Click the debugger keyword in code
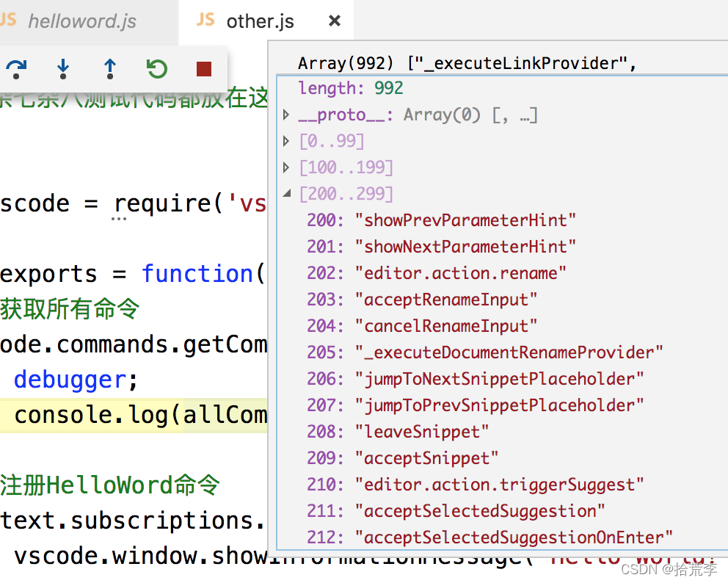The height and width of the screenshot is (583, 728). pyautogui.click(x=70, y=380)
